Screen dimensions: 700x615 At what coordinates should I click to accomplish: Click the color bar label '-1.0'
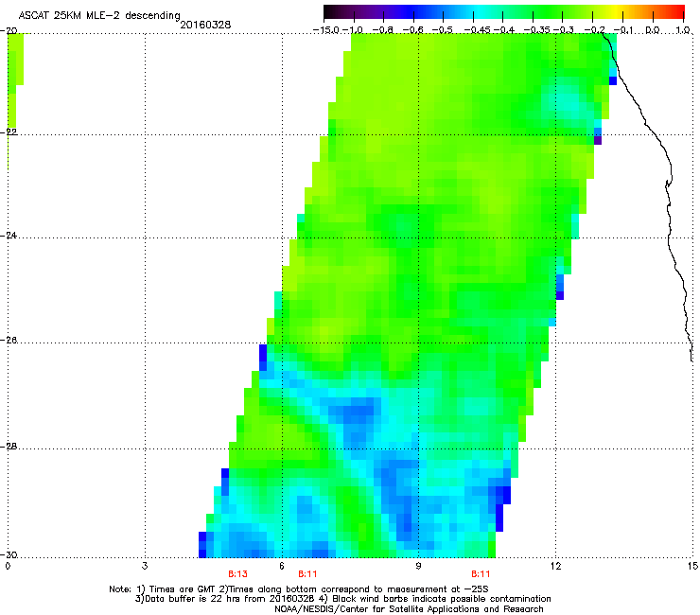tap(354, 30)
